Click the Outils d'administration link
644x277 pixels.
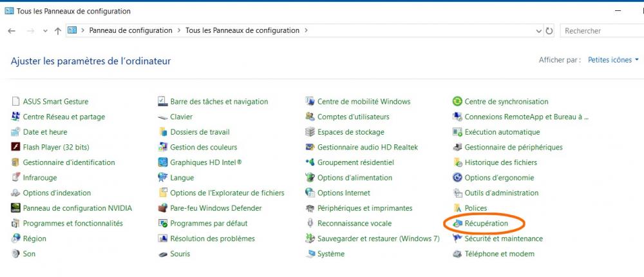coord(502,193)
